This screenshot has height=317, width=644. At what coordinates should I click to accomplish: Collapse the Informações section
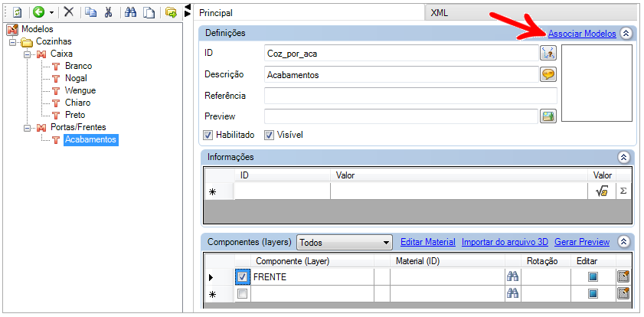pyautogui.click(x=623, y=157)
